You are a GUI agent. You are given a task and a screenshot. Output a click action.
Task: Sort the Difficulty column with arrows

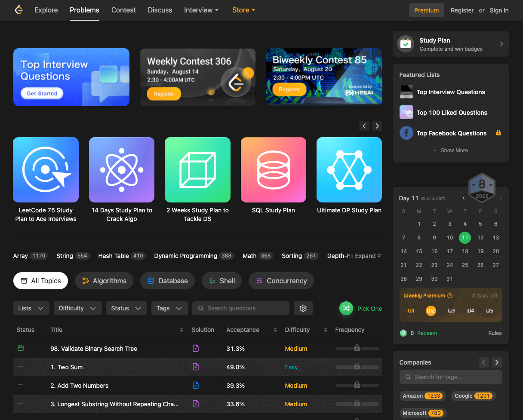[325, 330]
